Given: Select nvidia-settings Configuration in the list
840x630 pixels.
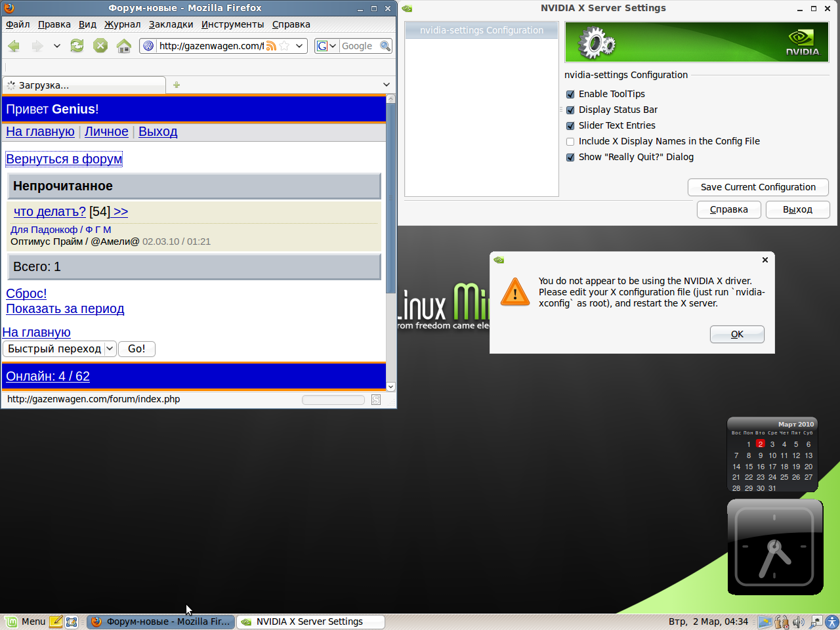Looking at the screenshot, I should click(x=482, y=30).
